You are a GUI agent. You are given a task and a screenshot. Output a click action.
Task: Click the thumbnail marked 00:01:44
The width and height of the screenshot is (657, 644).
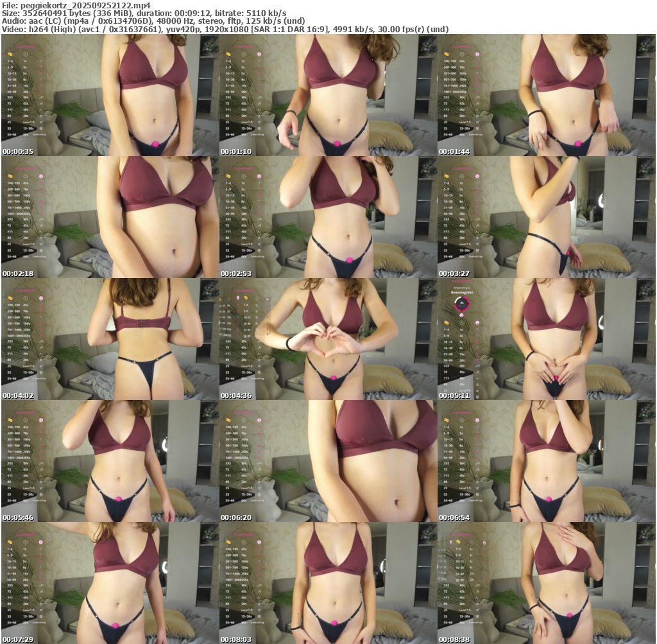click(x=546, y=95)
